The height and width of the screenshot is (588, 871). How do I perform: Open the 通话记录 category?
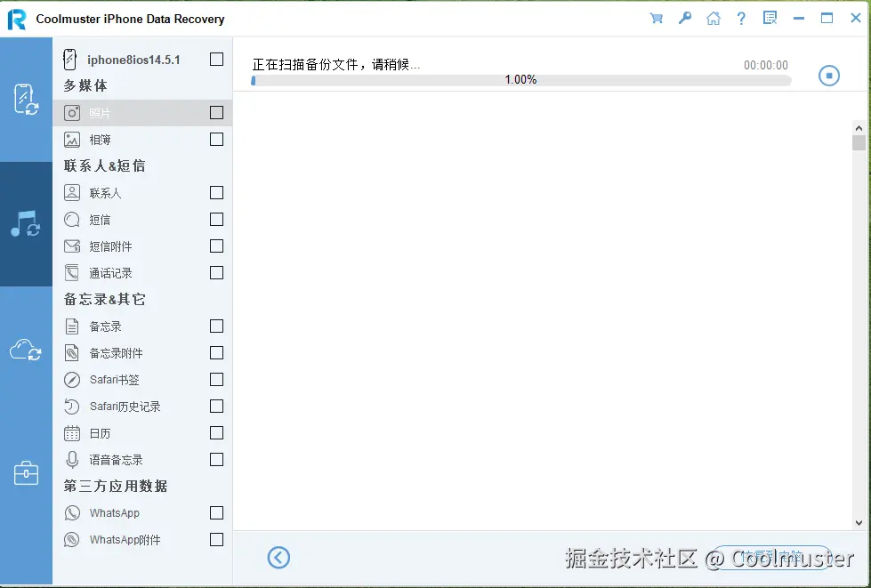pyautogui.click(x=111, y=272)
